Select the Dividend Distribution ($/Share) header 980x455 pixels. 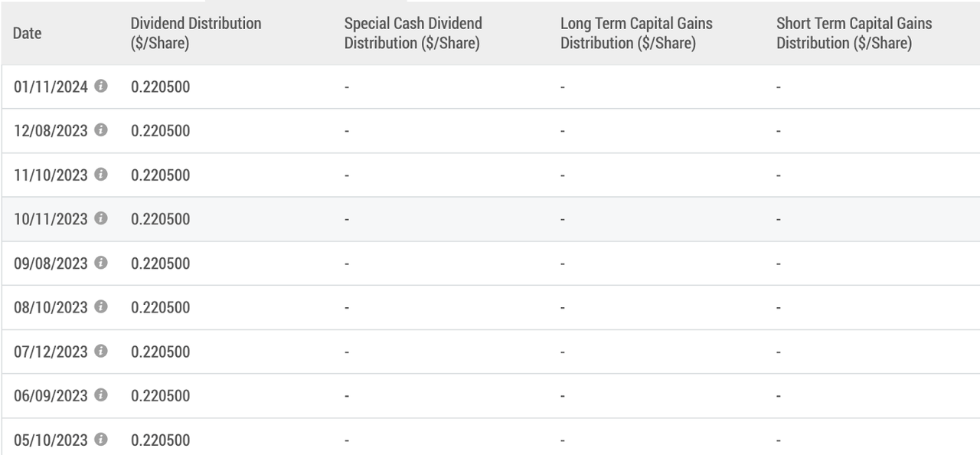(195, 33)
